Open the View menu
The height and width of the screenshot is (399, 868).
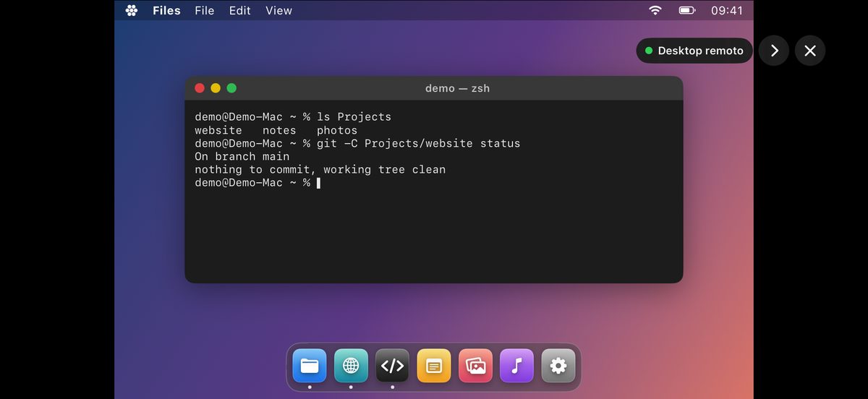coord(278,10)
